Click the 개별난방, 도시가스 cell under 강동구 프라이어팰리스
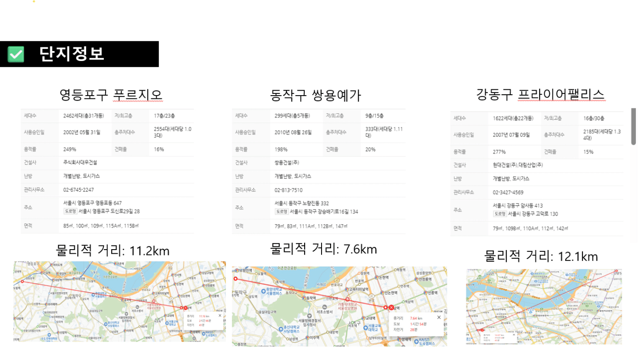644x353 pixels. [x=511, y=179]
